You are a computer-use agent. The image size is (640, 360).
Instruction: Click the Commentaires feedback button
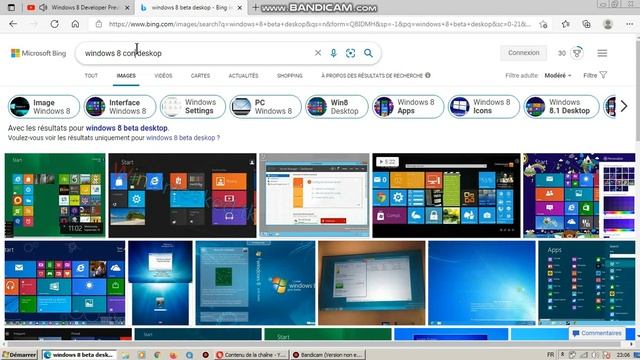(x=597, y=333)
